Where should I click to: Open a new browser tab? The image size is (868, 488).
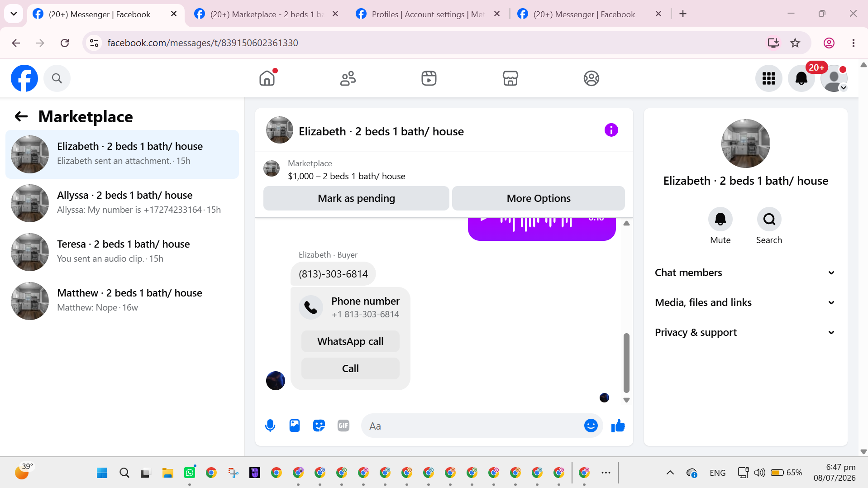pos(683,14)
